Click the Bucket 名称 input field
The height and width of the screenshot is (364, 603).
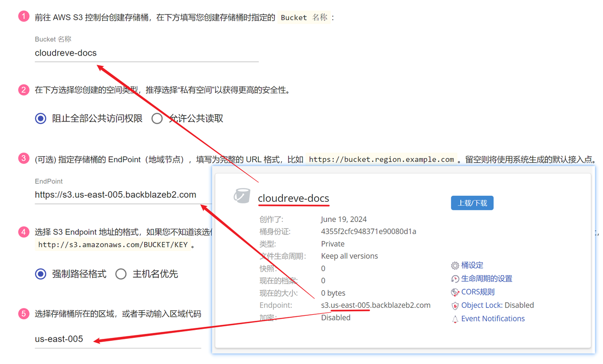146,53
